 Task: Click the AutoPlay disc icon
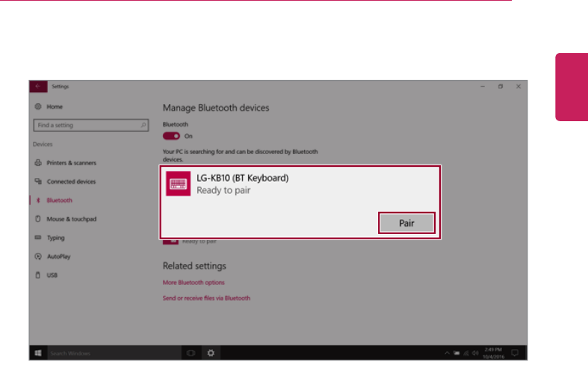pos(38,257)
